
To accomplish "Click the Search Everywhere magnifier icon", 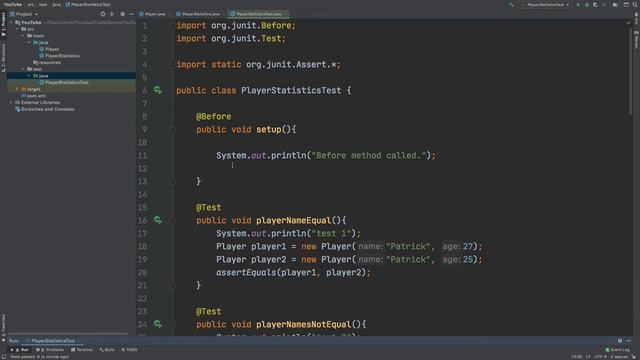I will point(635,4).
